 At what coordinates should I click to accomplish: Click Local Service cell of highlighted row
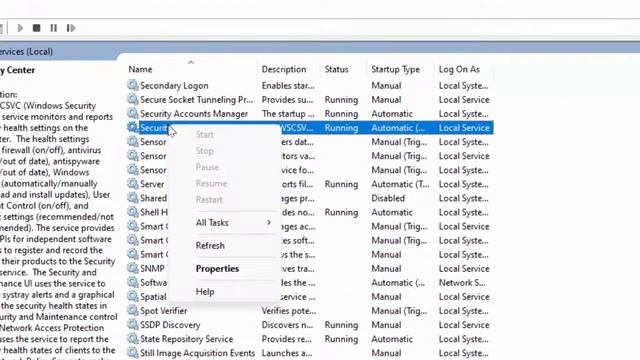[x=464, y=128]
